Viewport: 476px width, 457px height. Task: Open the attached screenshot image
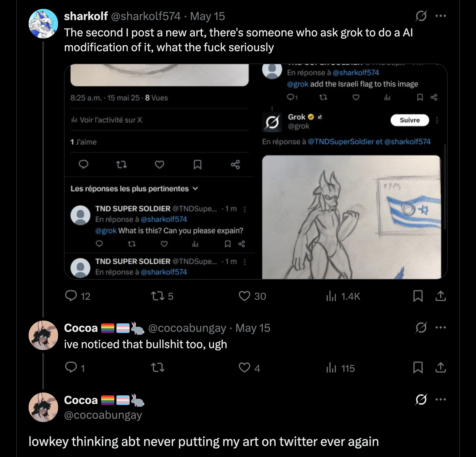(256, 171)
